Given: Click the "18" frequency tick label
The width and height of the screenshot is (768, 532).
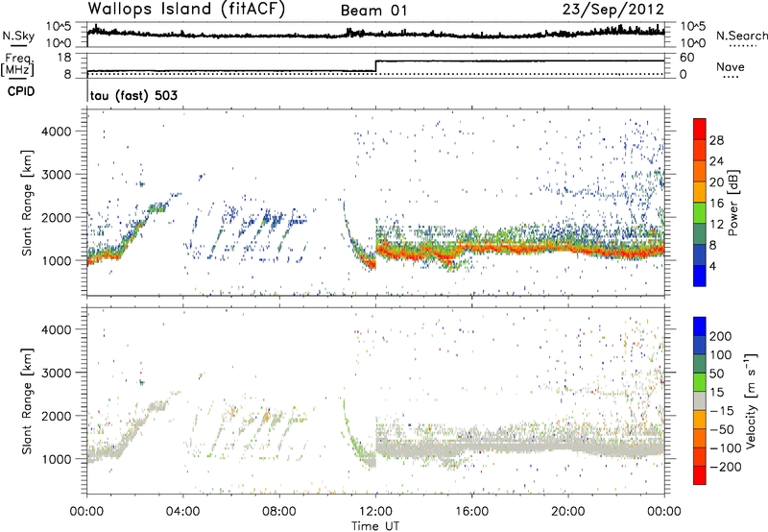Looking at the screenshot, I should 64,58.
